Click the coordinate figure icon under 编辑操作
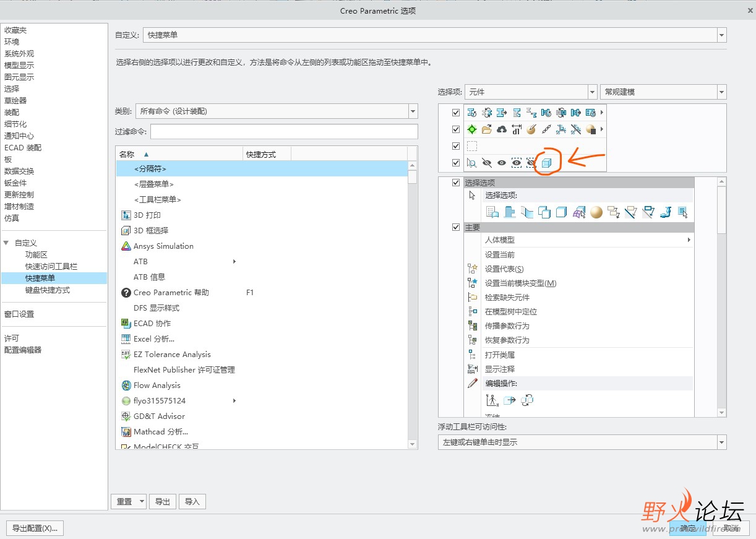Image resolution: width=756 pixels, height=539 pixels. coord(492,400)
